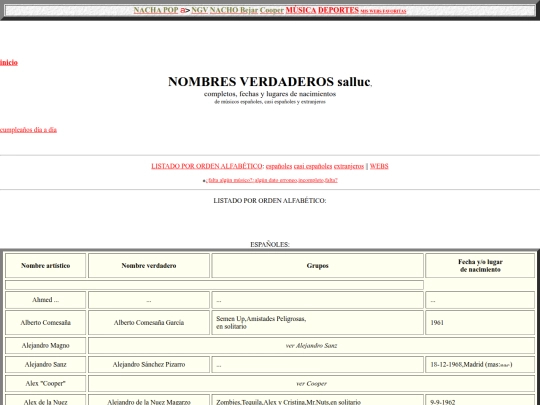Jump to the 'españoles' list link
Image resolution: width=540 pixels, height=405 pixels.
point(279,166)
